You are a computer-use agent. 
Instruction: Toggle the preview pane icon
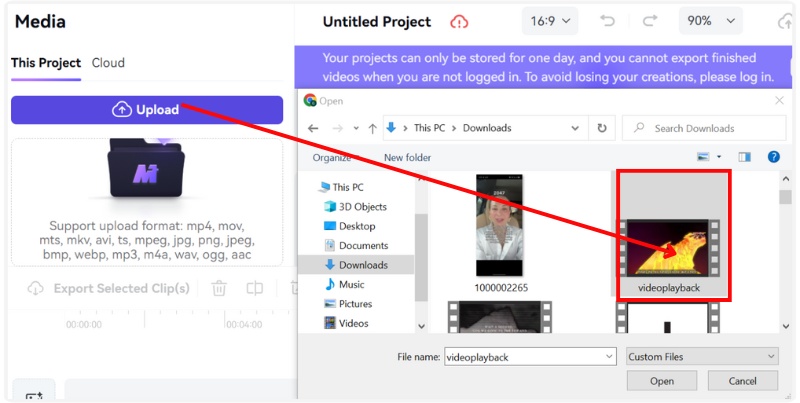(x=744, y=157)
